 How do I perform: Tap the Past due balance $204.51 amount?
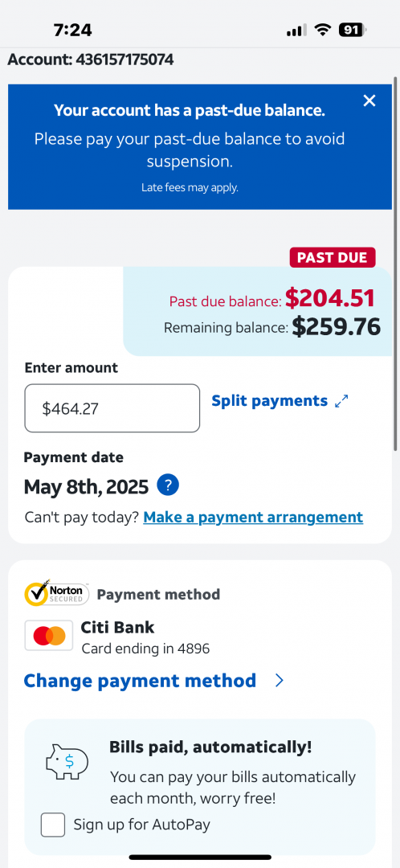pyautogui.click(x=330, y=299)
